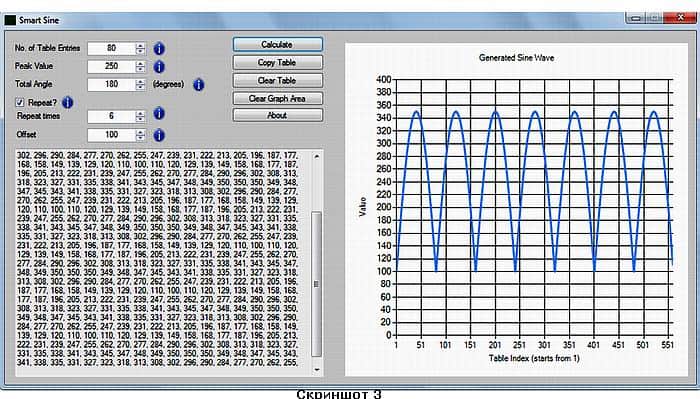Screen dimensions: 700x399
Task: Click the table output scrollbar thumb
Action: (316, 284)
